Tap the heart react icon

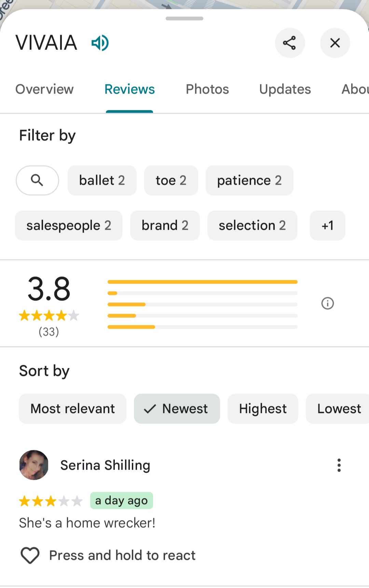[30, 555]
